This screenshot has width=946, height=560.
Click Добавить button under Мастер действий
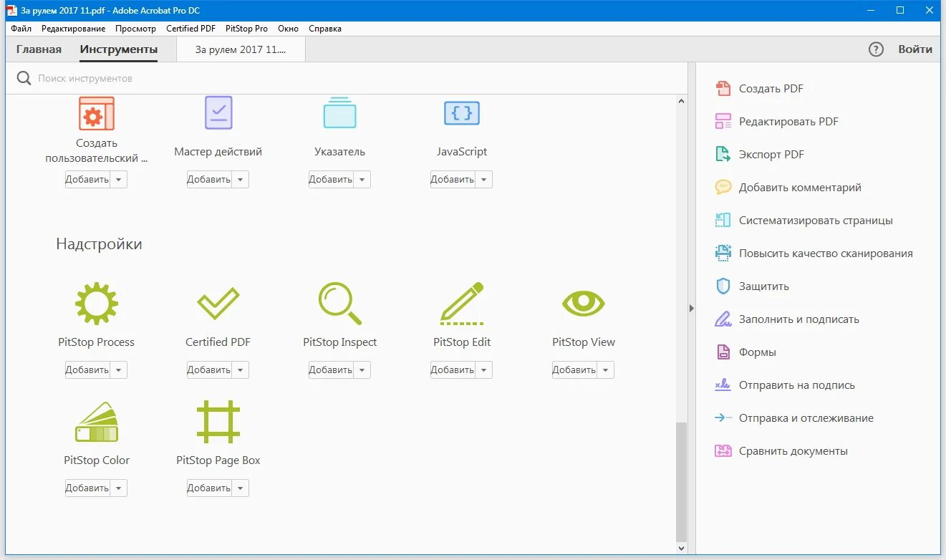(x=210, y=179)
